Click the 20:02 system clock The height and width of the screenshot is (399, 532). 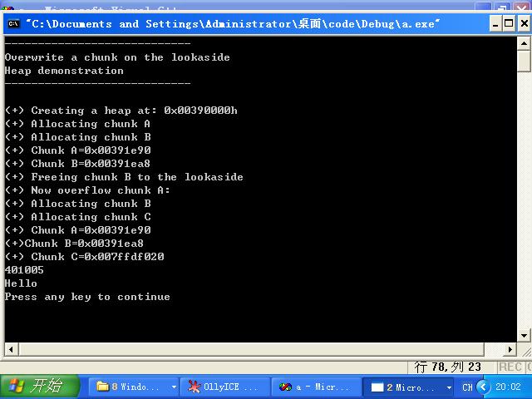tap(508, 387)
